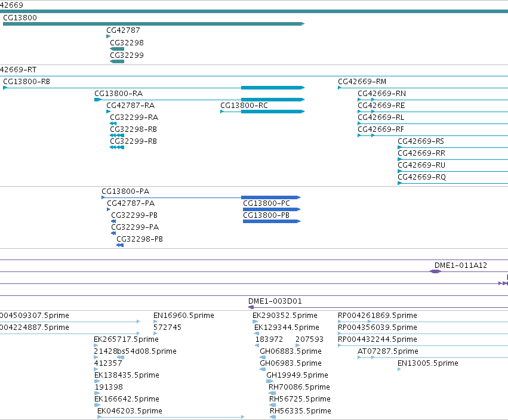
Task: Open the 004224887.5prime EST label
Action: (35, 328)
